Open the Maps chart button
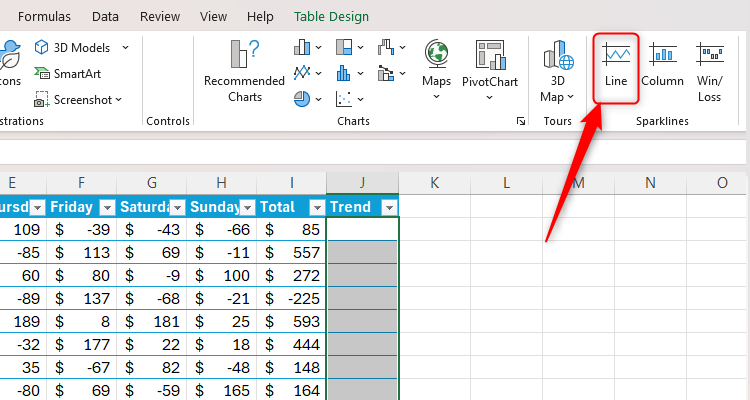 pyautogui.click(x=436, y=70)
